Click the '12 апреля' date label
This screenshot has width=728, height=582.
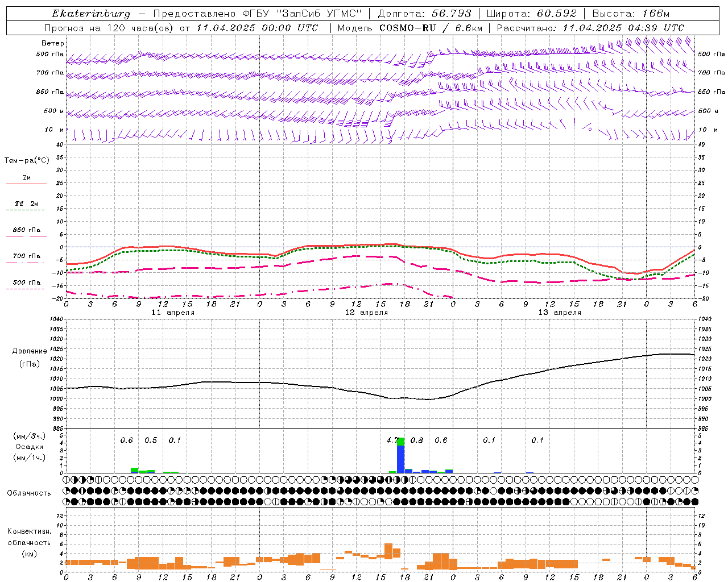coord(366,313)
